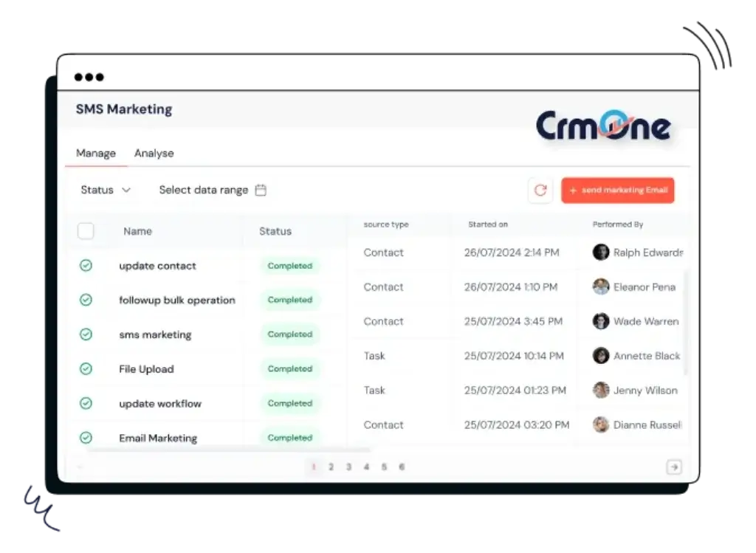Screen dimensions: 756x553
Task: Click the Performed By column header
Action: coord(618,224)
